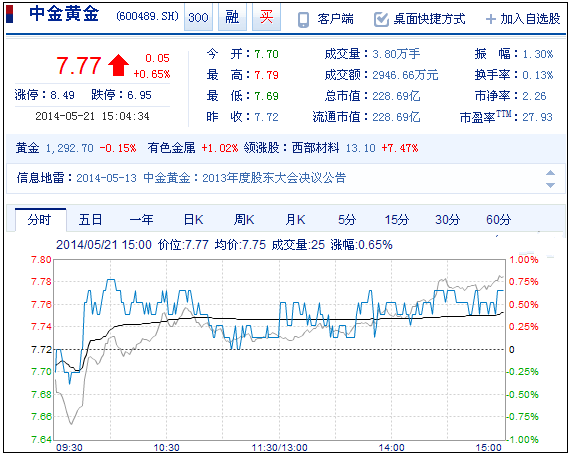Open the 客户端 client link
This screenshot has width=570, height=455.
[x=335, y=19]
